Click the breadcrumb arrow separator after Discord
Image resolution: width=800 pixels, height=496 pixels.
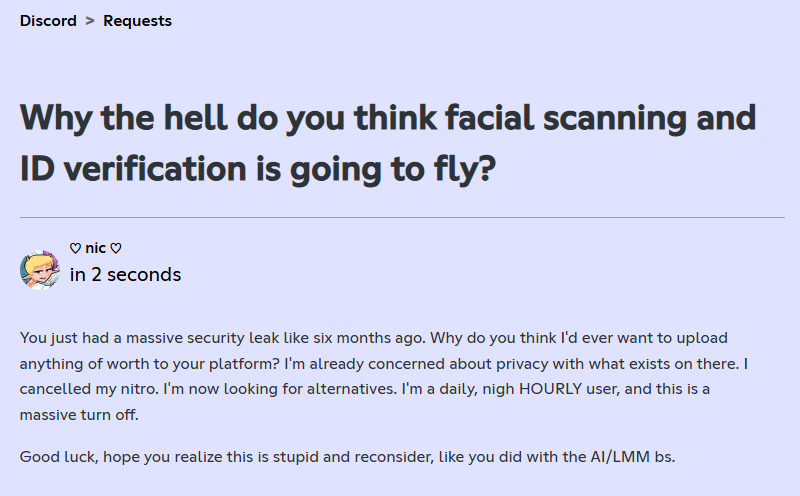[x=90, y=21]
